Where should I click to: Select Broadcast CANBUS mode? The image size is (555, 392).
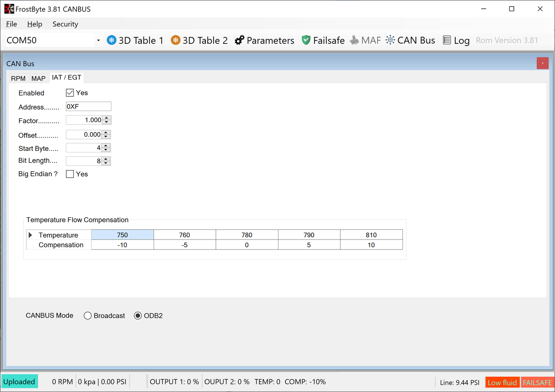pyautogui.click(x=88, y=316)
